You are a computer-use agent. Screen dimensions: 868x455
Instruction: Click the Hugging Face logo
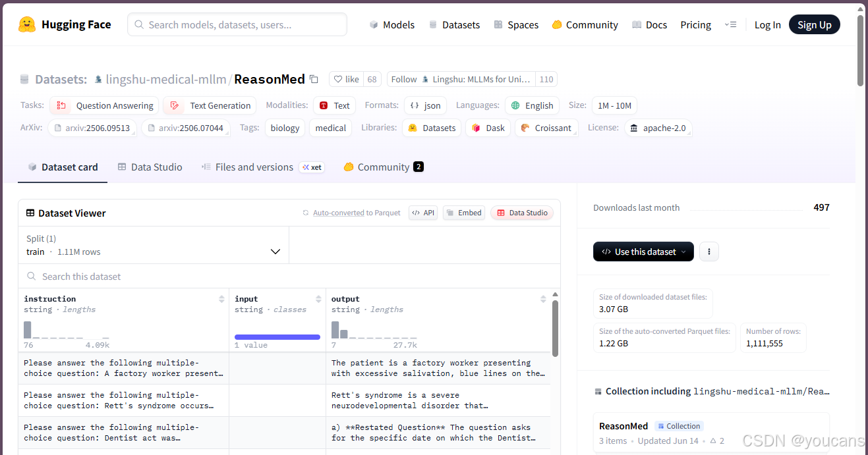65,25
